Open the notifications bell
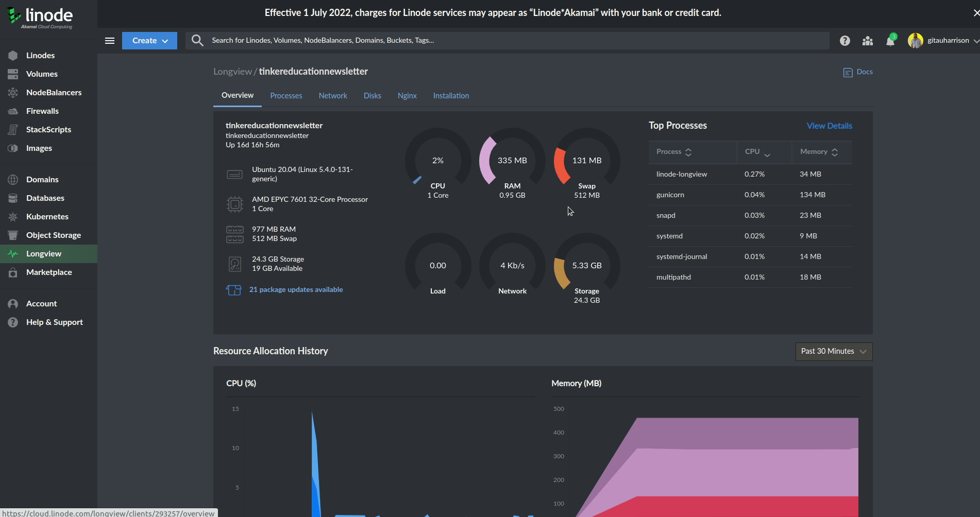Screen dimensions: 980x517 point(890,41)
